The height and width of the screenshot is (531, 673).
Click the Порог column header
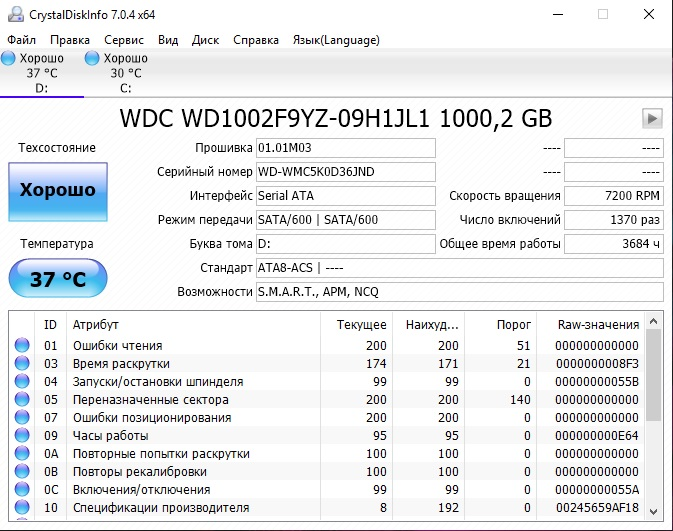[x=500, y=325]
